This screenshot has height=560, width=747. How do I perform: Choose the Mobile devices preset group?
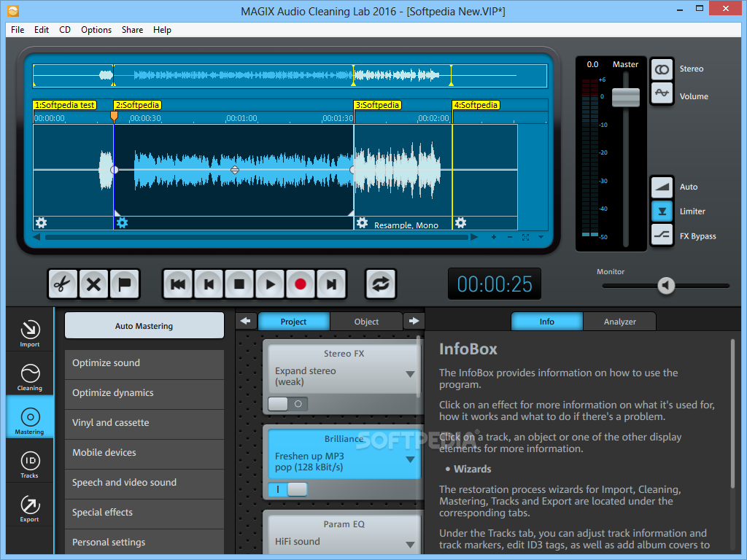pyautogui.click(x=144, y=453)
